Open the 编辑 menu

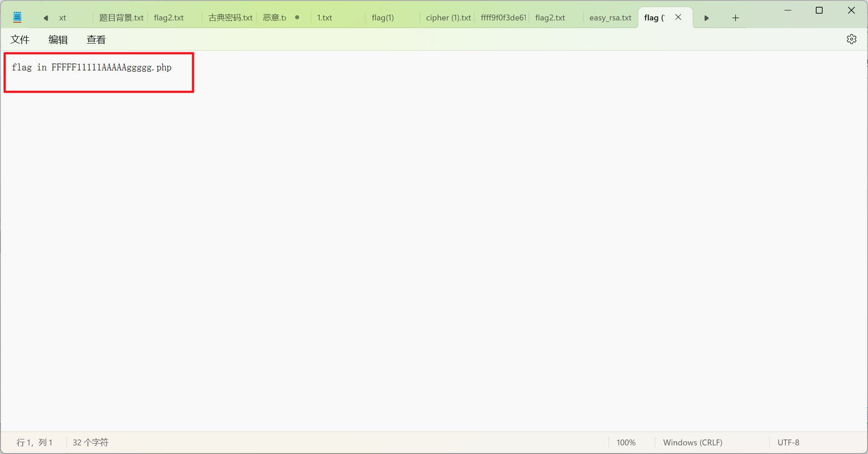pos(58,39)
